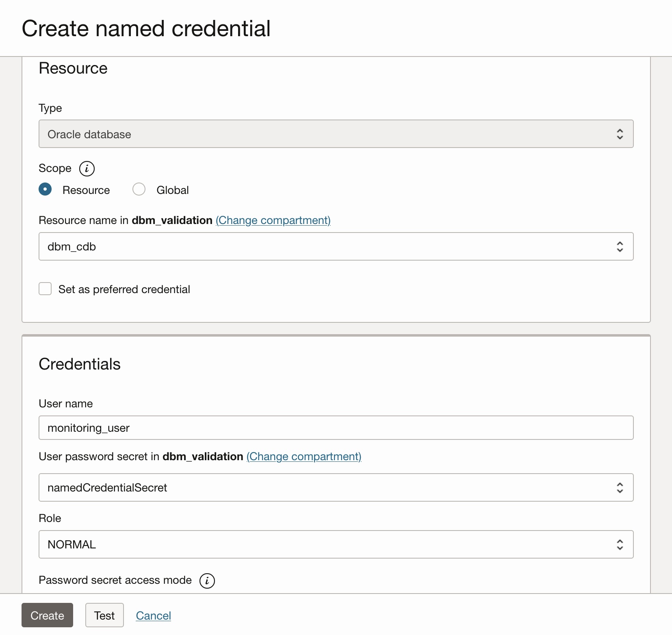
Task: Click namedCredentialSecret selector arrows icon
Action: (620, 488)
